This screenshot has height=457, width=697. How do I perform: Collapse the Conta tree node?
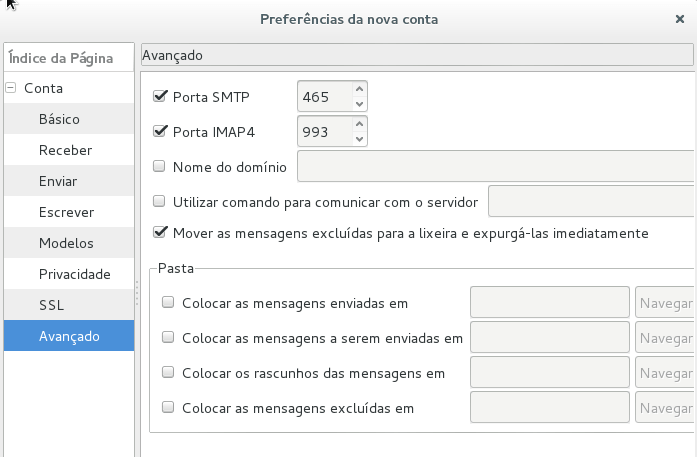point(11,88)
